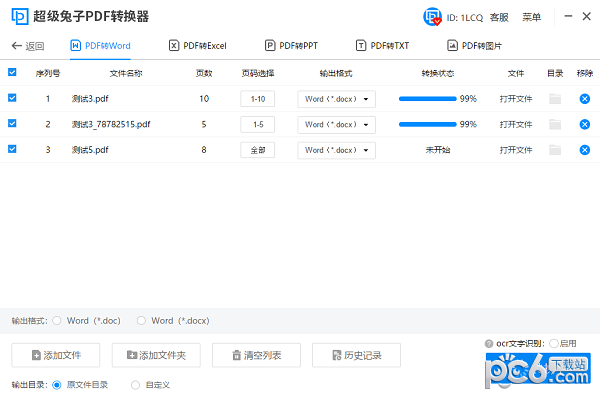Switch to the PDF转TXT tab
Image resolution: width=600 pixels, height=401 pixels.
[x=382, y=46]
